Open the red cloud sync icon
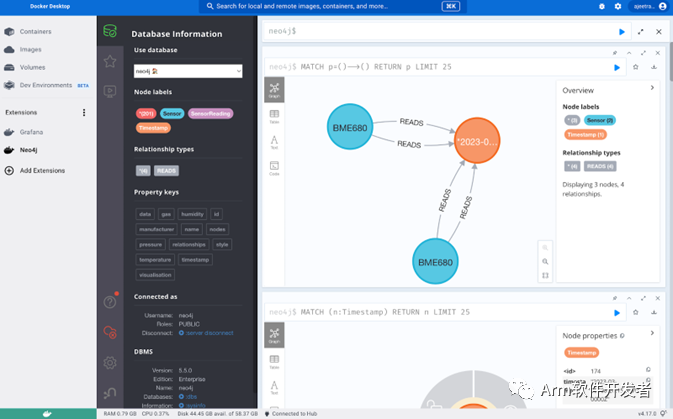Screen dimensions: 673x419 tap(110, 332)
